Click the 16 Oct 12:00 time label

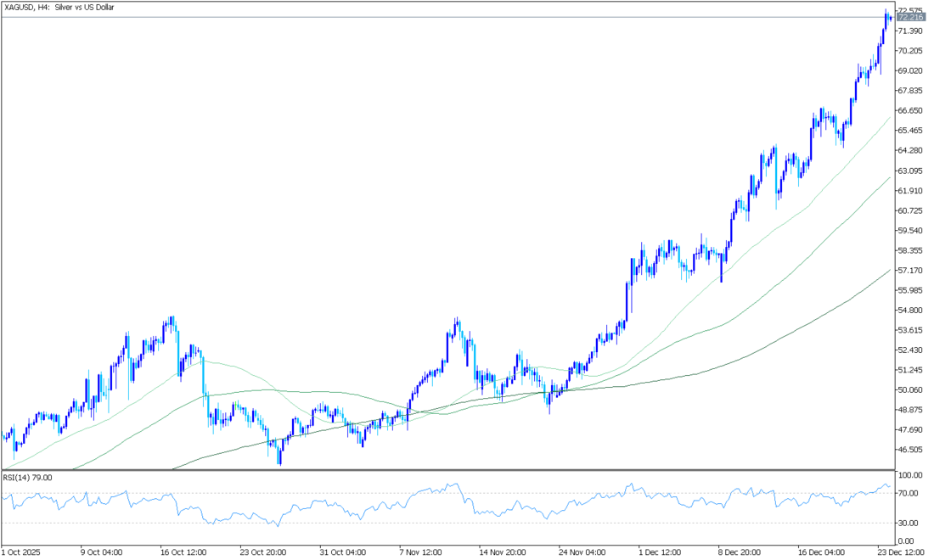tap(184, 552)
